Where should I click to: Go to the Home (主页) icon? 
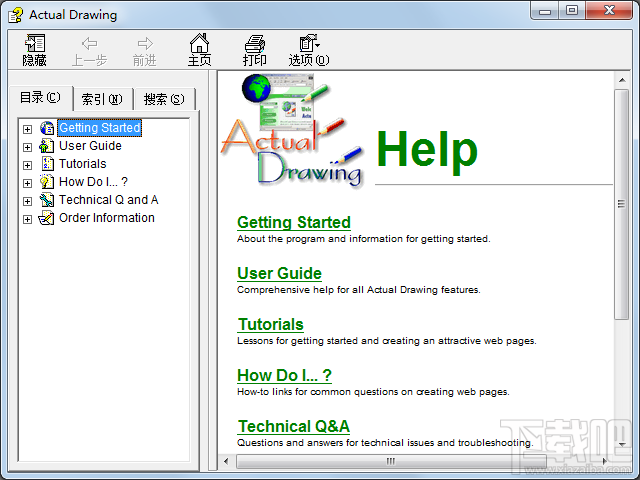pos(200,43)
